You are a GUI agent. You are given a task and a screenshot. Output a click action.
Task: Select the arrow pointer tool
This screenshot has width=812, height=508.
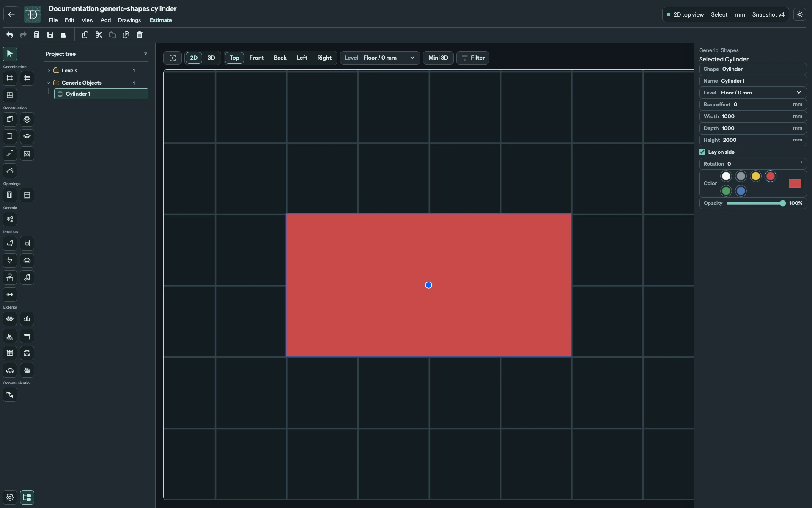[10, 54]
